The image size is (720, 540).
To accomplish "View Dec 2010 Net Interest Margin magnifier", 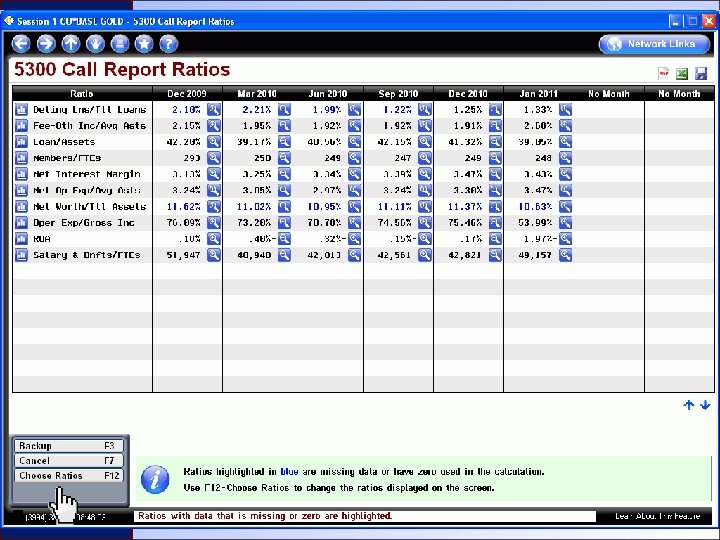I will click(495, 174).
